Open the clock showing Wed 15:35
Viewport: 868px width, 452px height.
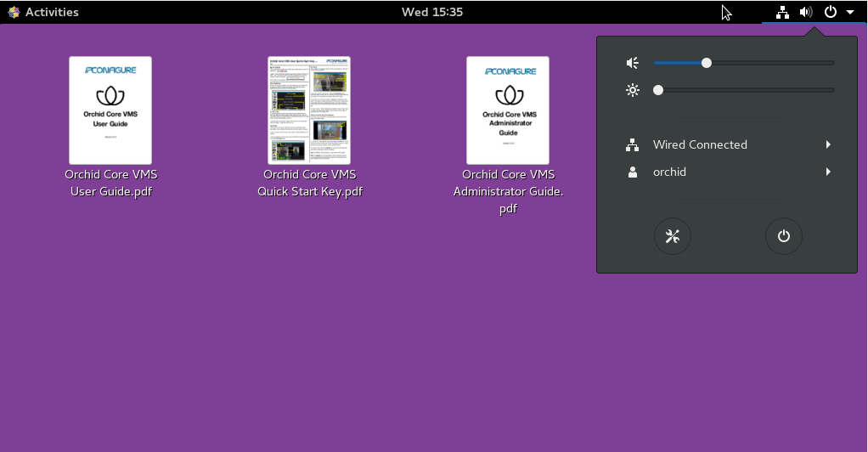click(x=431, y=12)
